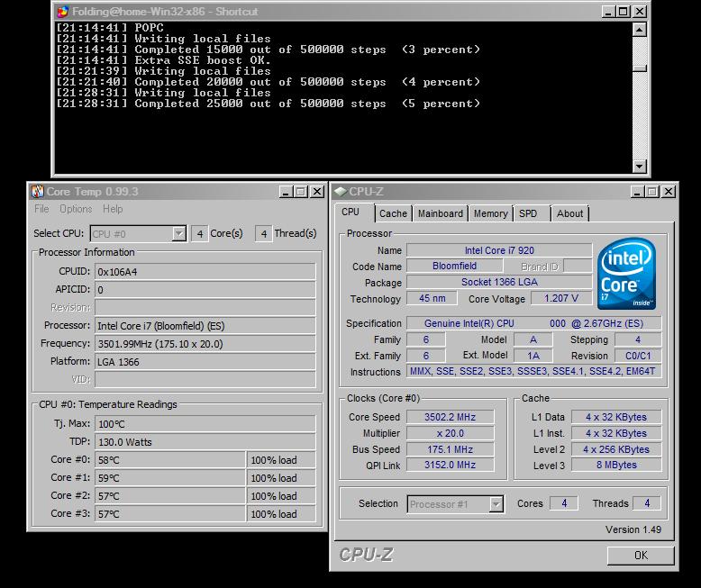Click the Level 3 cache value 8 MBytes
The image size is (701, 588).
tap(616, 465)
